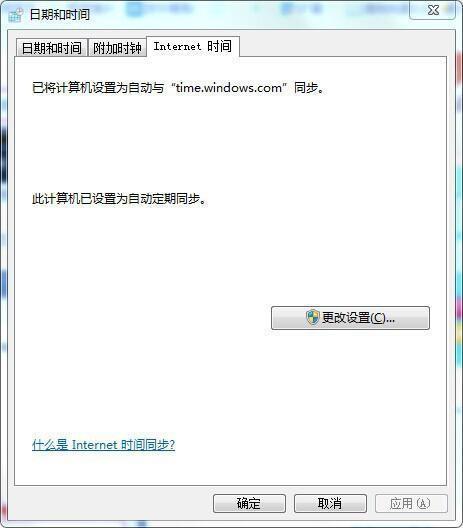Open the 附加时钟 tab

[x=117, y=48]
